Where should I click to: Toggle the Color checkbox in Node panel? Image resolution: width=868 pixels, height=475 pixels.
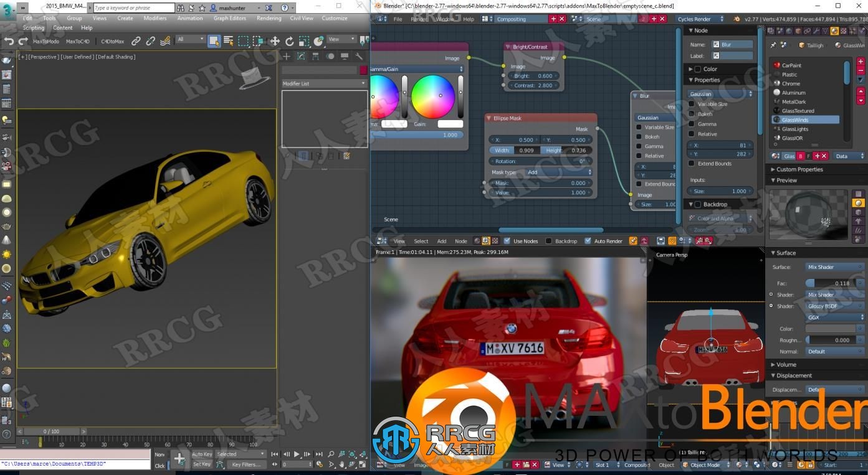(x=698, y=69)
